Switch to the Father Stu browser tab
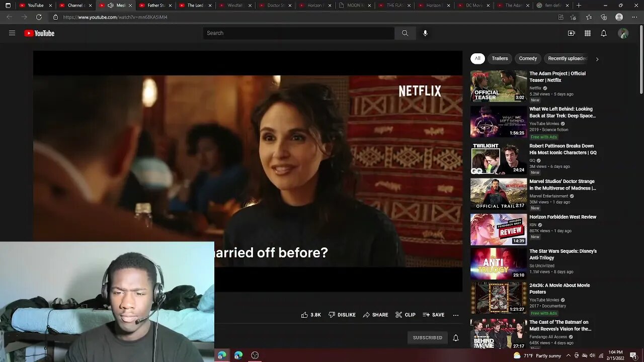This screenshot has width=644, height=362. tap(155, 6)
